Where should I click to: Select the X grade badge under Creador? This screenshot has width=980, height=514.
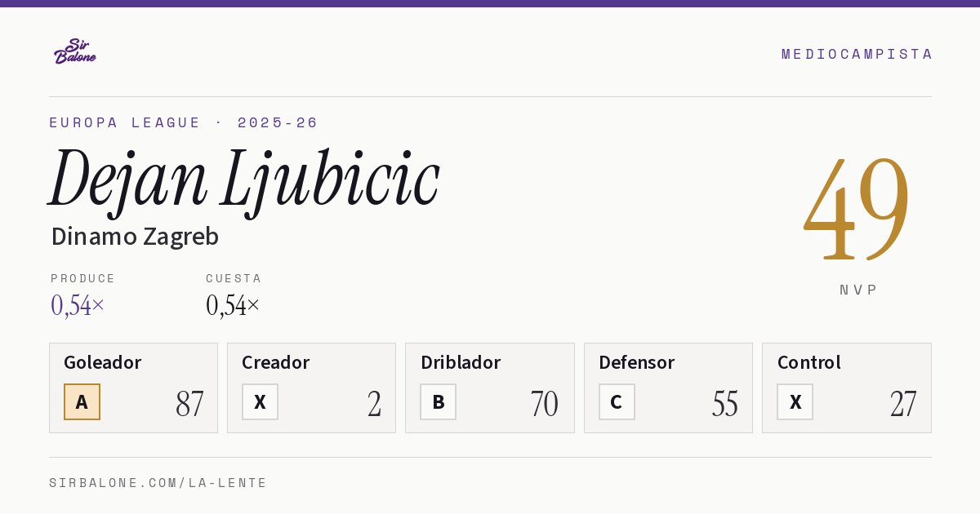(x=260, y=401)
